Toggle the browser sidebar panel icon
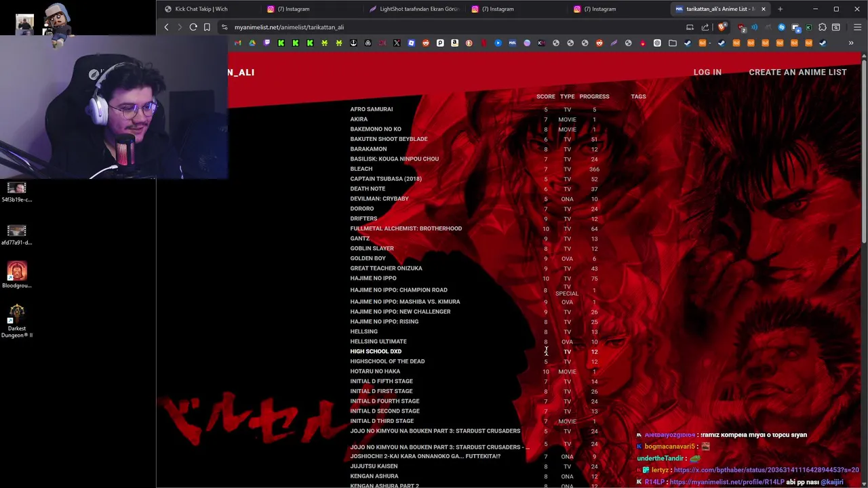 836,27
